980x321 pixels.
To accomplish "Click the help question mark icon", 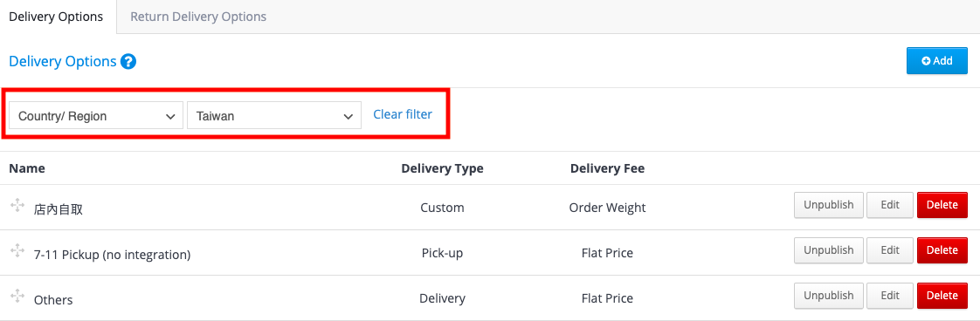I will [128, 62].
